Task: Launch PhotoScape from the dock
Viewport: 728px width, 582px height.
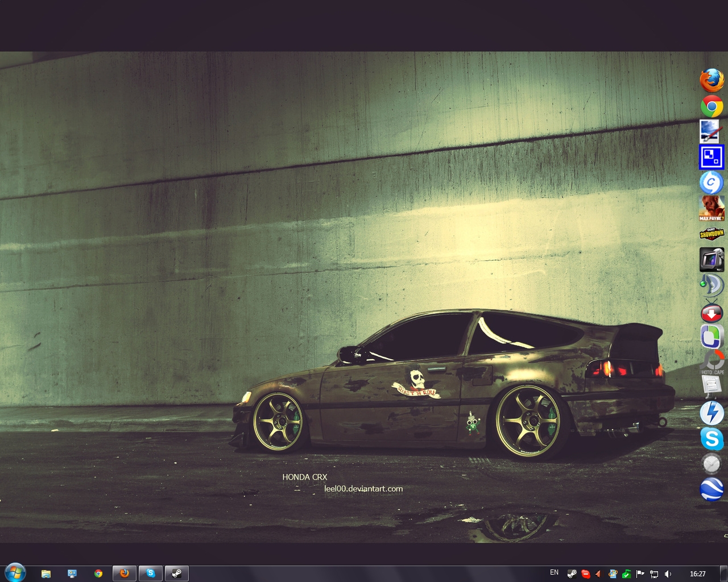Action: click(713, 362)
